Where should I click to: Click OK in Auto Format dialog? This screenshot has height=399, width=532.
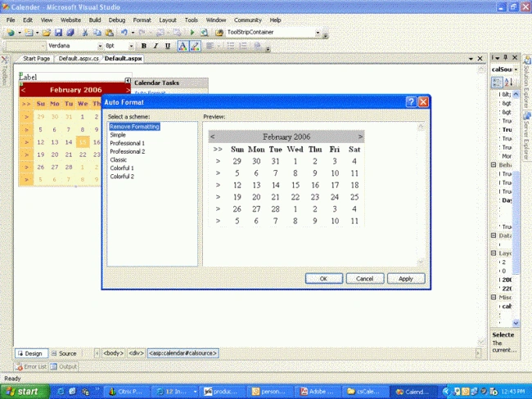tap(323, 278)
